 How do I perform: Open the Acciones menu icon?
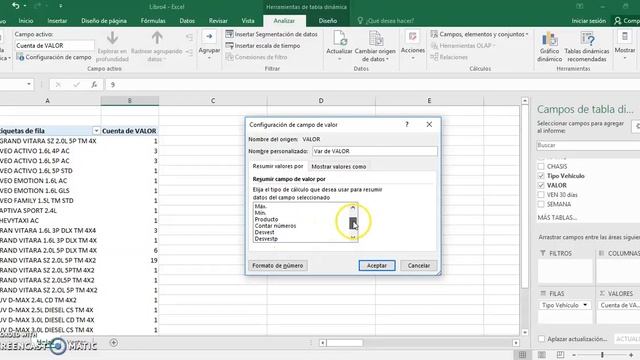413,37
